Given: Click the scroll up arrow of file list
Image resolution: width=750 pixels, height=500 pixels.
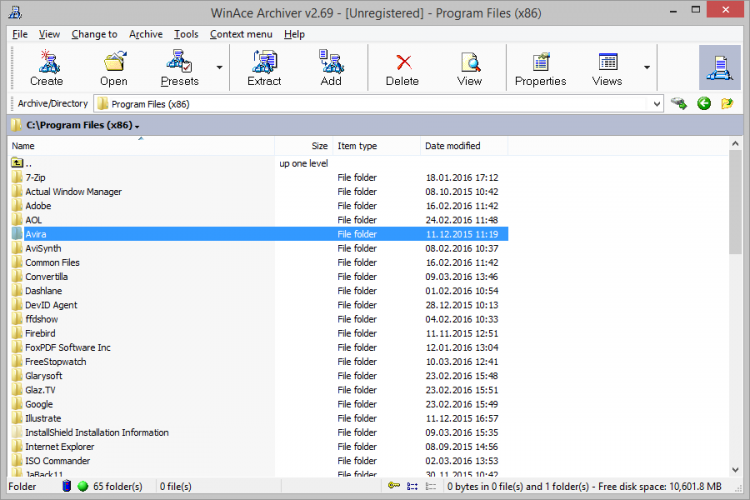Looking at the screenshot, I should coord(735,143).
